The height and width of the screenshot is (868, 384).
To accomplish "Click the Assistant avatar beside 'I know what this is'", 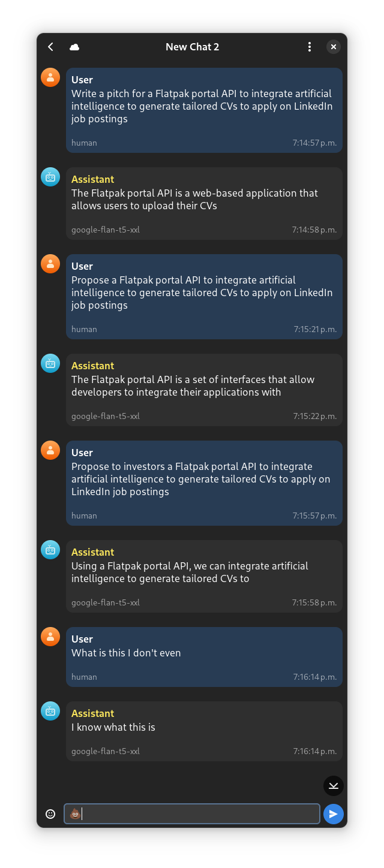I will pos(50,711).
